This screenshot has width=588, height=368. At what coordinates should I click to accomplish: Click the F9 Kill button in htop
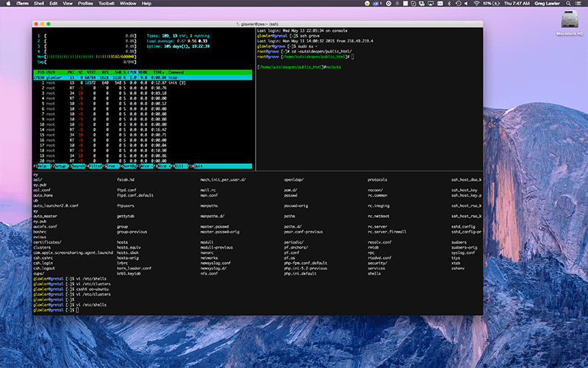(180, 166)
